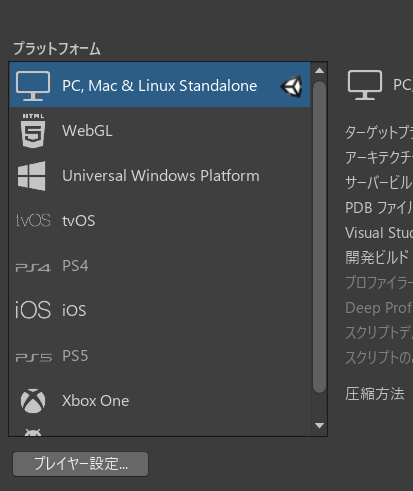Click the Android icon at the list bottom
This screenshot has width=413, height=491.
click(33, 432)
